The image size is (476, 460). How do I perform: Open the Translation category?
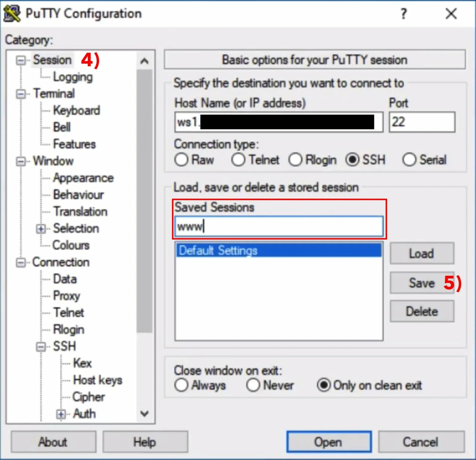click(x=80, y=212)
